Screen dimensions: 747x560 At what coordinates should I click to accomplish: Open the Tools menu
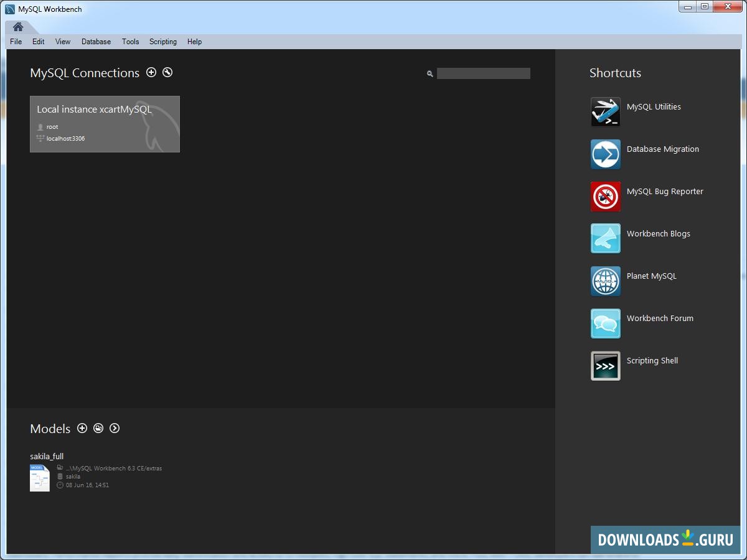[131, 42]
